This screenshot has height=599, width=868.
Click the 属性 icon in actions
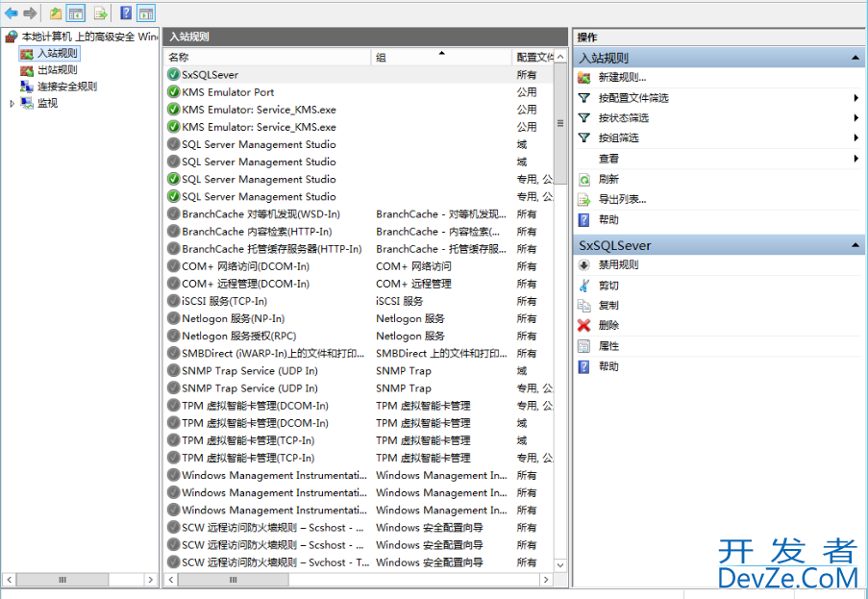(584, 346)
